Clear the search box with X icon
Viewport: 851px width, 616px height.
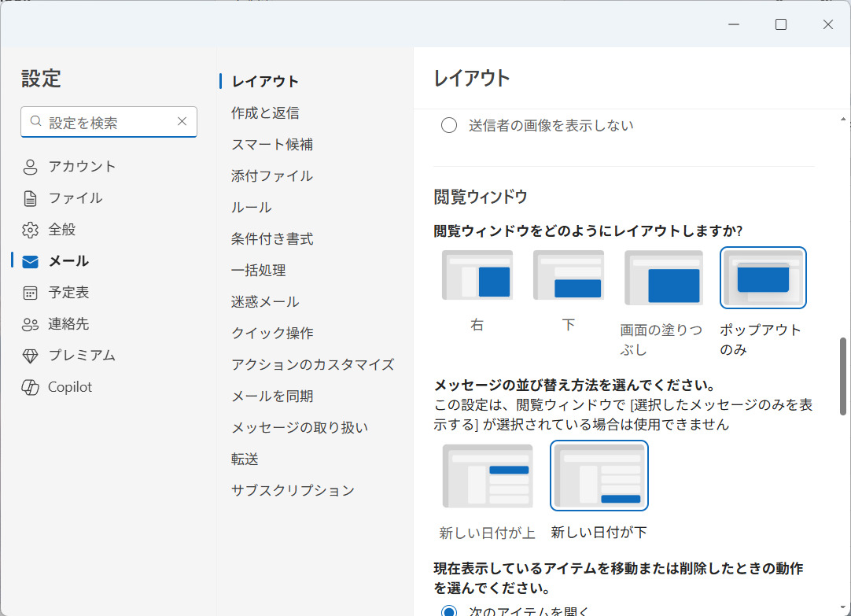182,122
